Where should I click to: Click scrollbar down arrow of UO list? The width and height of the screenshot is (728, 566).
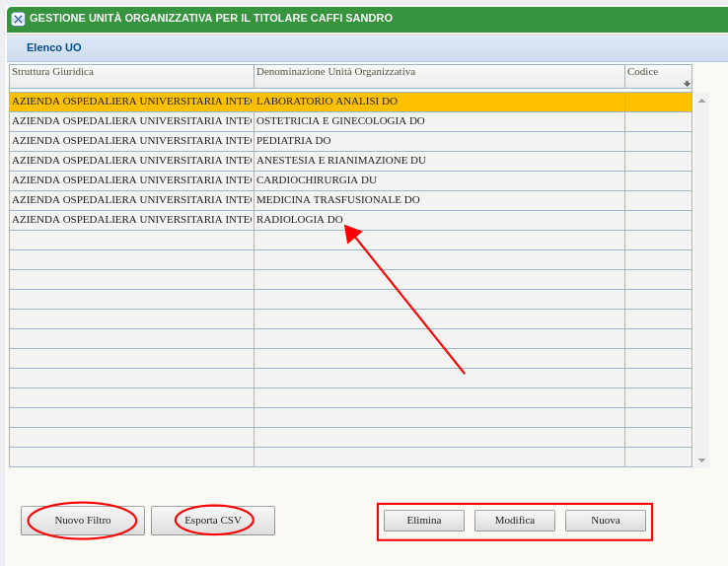pos(702,460)
